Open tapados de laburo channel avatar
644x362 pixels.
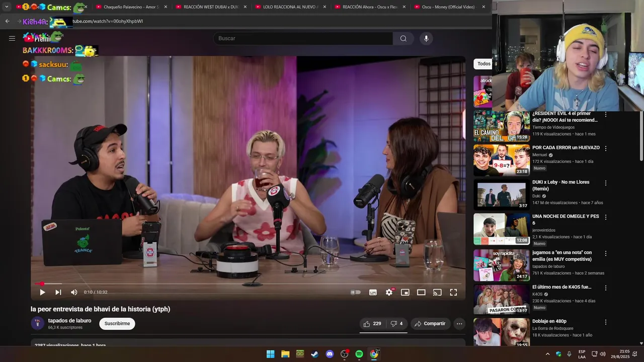pyautogui.click(x=38, y=323)
